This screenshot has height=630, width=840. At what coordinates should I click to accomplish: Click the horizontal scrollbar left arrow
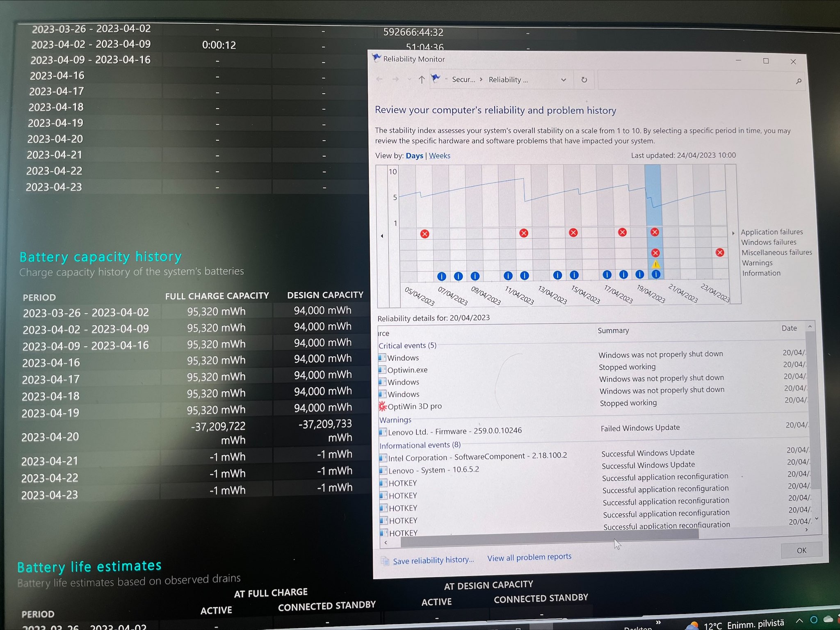coord(386,542)
